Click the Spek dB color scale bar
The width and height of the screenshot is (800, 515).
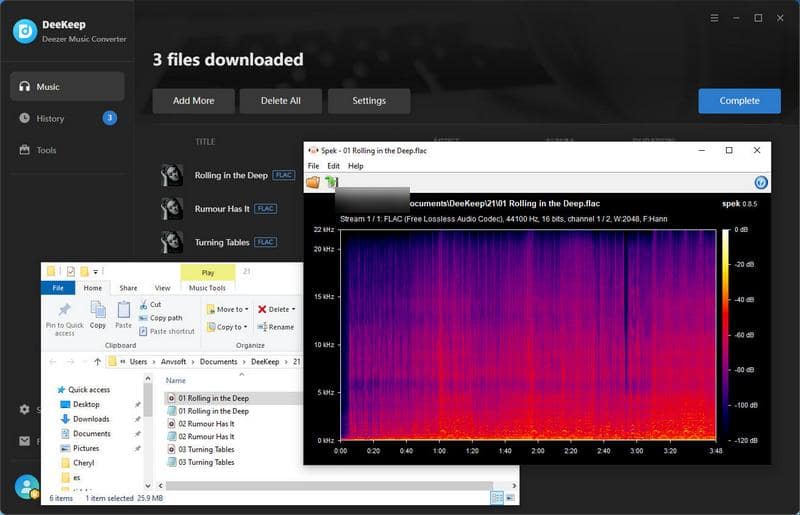point(726,335)
